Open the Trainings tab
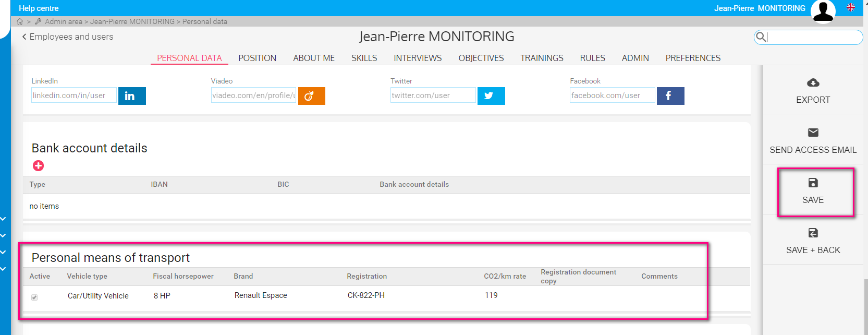This screenshot has height=335, width=868. coord(542,58)
